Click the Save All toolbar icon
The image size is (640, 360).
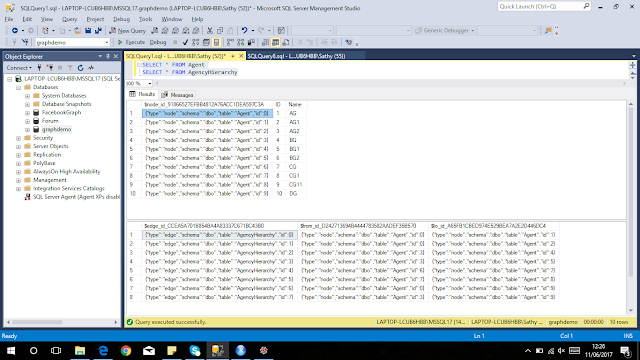[98, 31]
